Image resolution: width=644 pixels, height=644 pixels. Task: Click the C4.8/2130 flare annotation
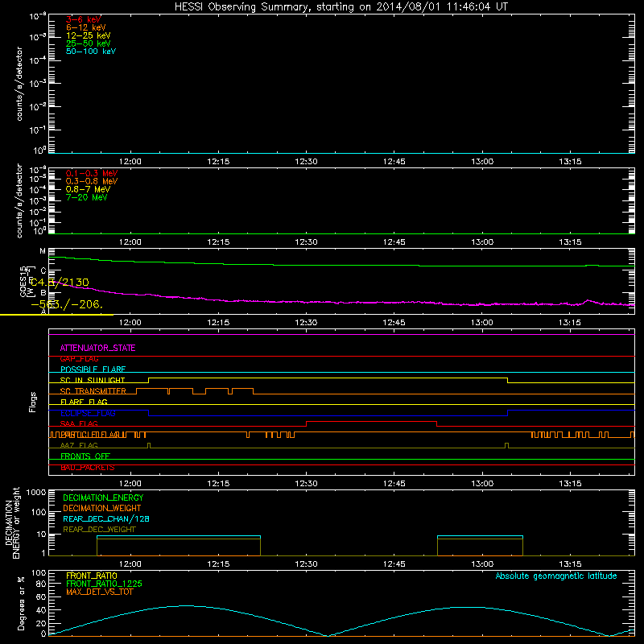60,283
